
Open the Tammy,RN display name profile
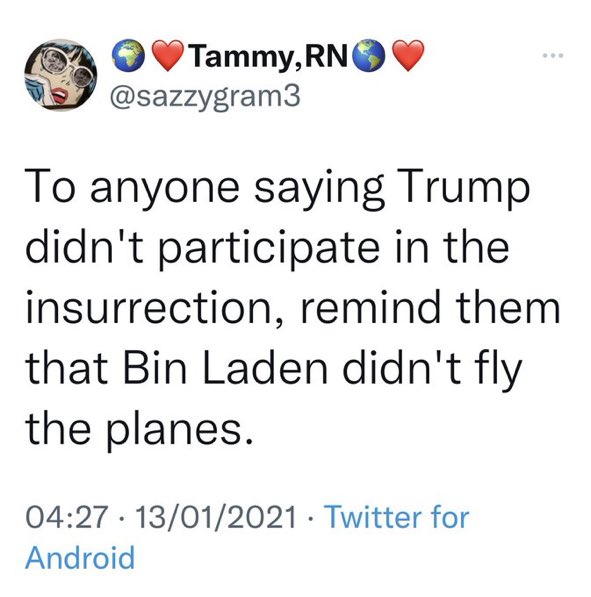pos(270,57)
